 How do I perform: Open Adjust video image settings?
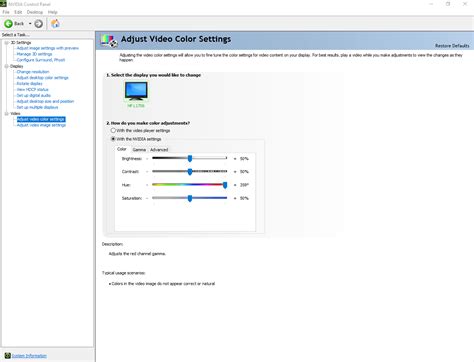click(41, 125)
